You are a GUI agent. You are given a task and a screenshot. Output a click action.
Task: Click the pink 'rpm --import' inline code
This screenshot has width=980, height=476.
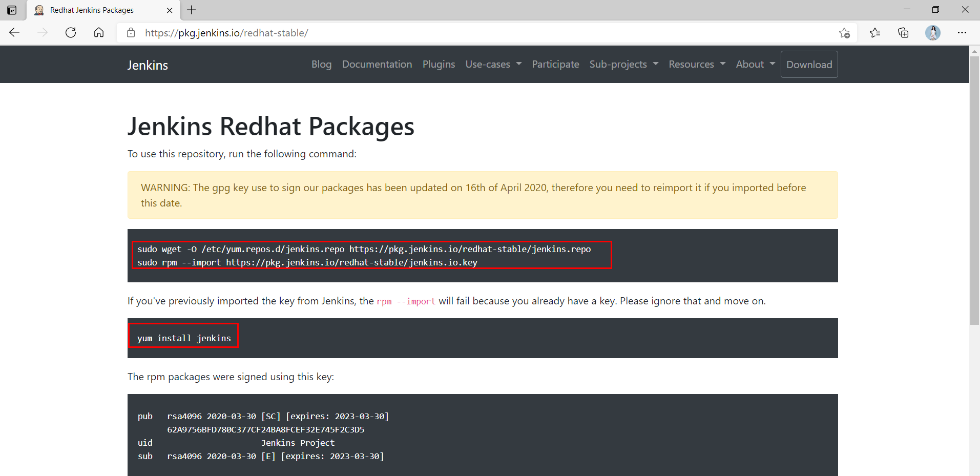[x=406, y=301]
